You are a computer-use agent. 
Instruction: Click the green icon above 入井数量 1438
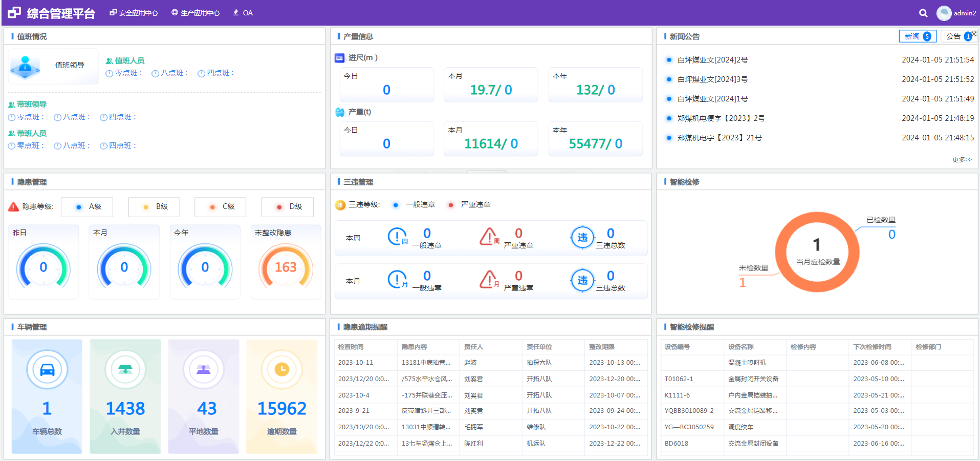coord(125,369)
